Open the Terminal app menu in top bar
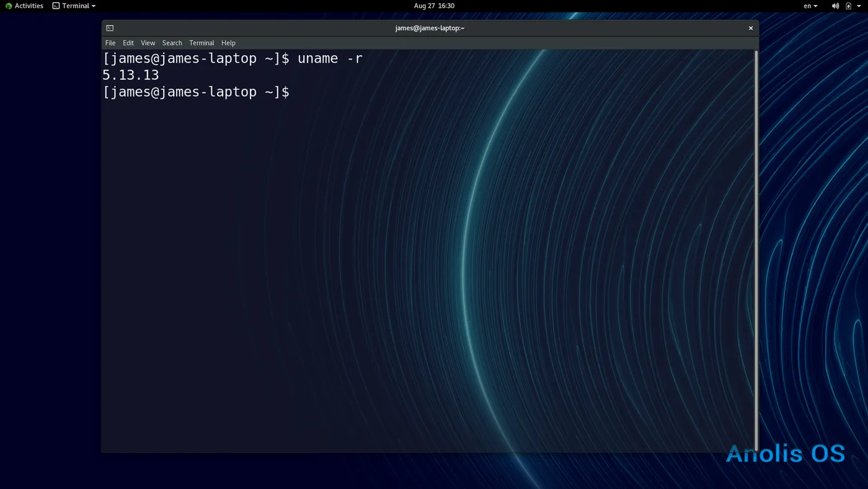Screen dimensions: 868x489 74,6
